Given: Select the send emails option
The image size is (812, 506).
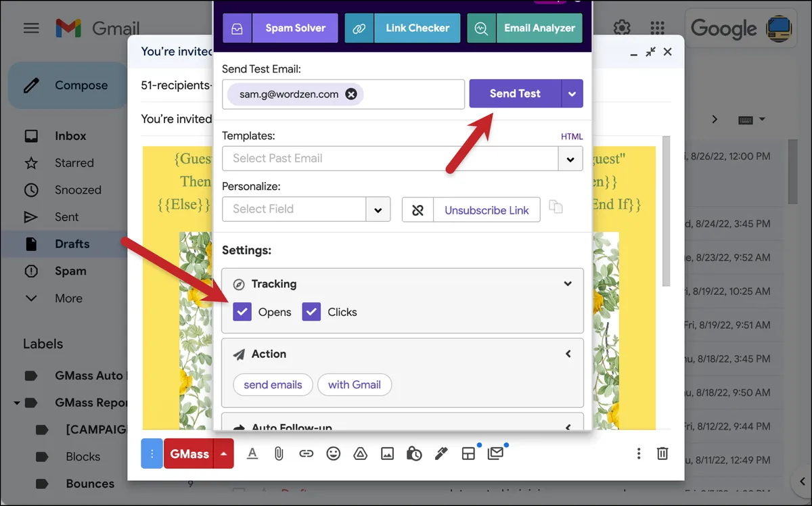Looking at the screenshot, I should [x=273, y=384].
